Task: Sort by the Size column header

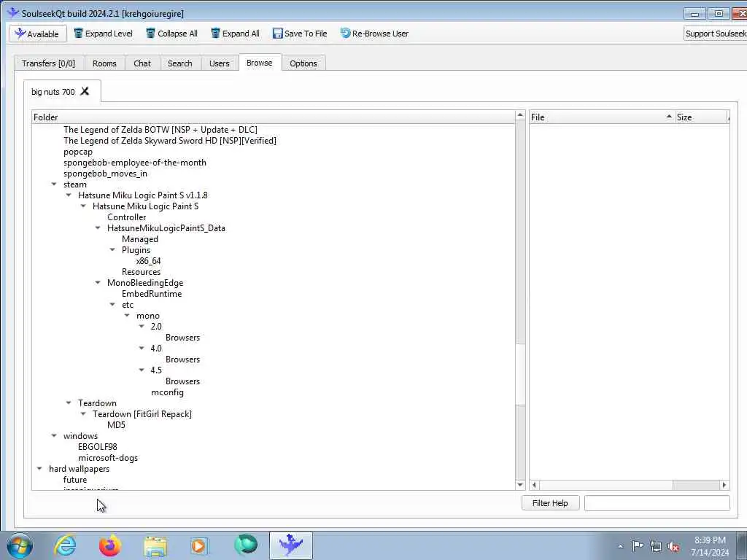Action: click(702, 117)
